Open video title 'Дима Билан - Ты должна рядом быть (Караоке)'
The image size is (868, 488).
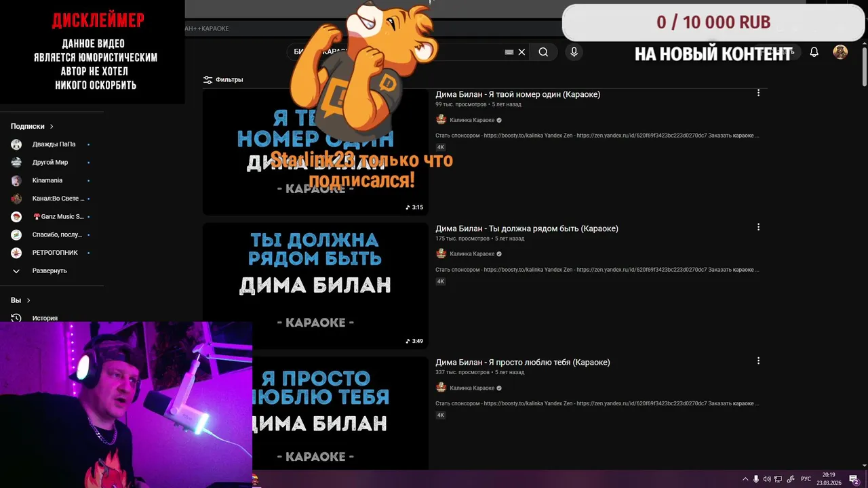(527, 228)
